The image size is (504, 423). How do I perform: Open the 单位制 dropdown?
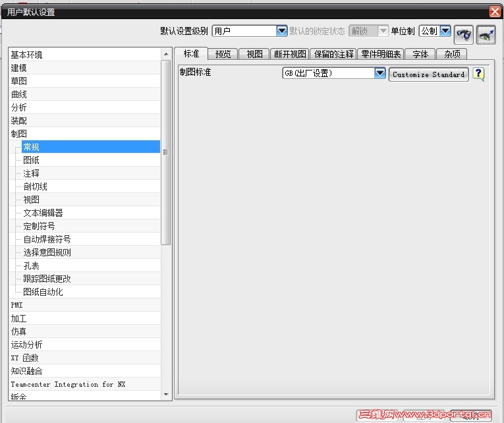[445, 31]
